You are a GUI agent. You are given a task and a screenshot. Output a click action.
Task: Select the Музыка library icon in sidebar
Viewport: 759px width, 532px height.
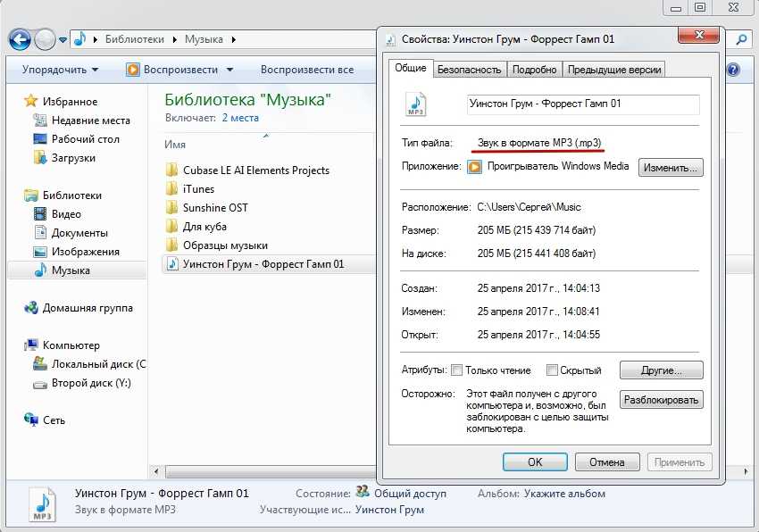39,270
